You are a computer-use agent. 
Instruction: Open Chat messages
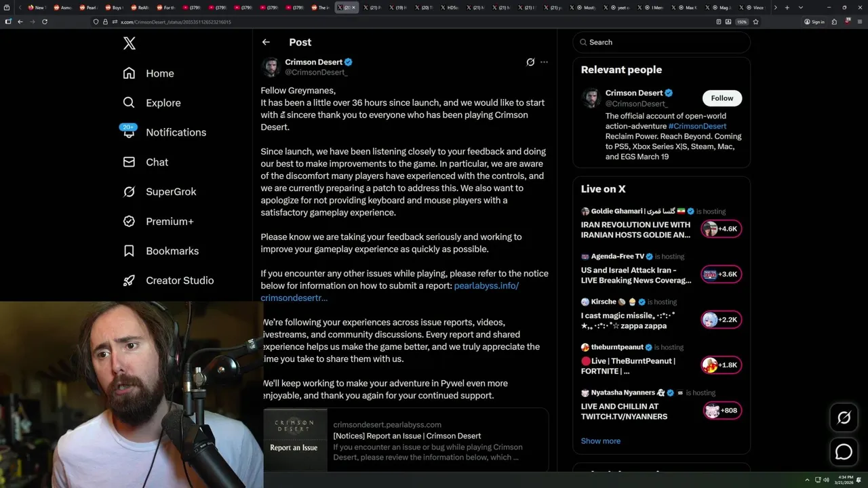146,162
